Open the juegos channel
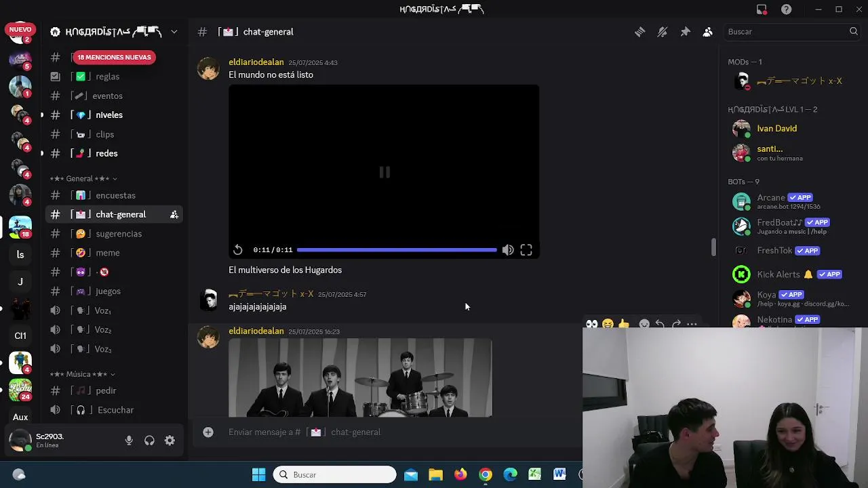The width and height of the screenshot is (868, 488). tap(114, 291)
